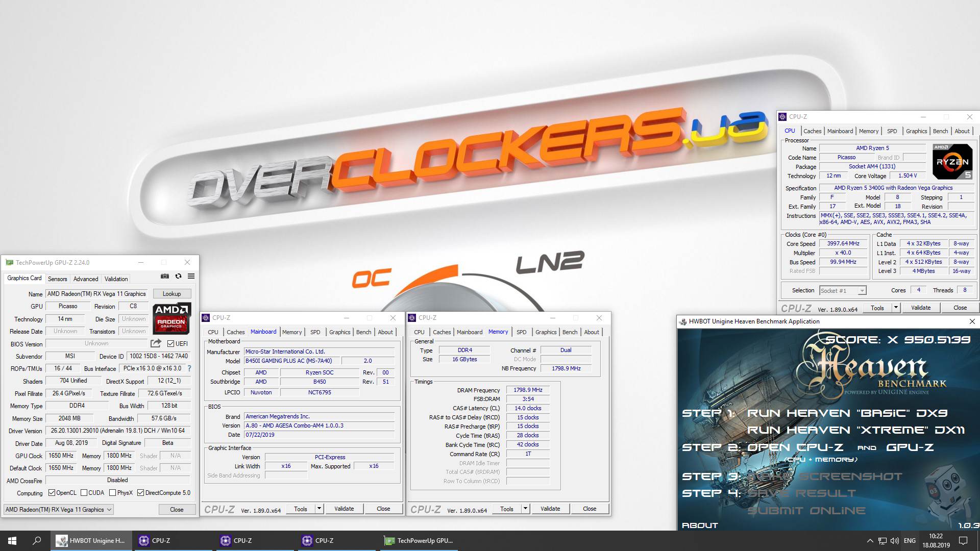Open Windows search from the taskbar

(x=37, y=541)
